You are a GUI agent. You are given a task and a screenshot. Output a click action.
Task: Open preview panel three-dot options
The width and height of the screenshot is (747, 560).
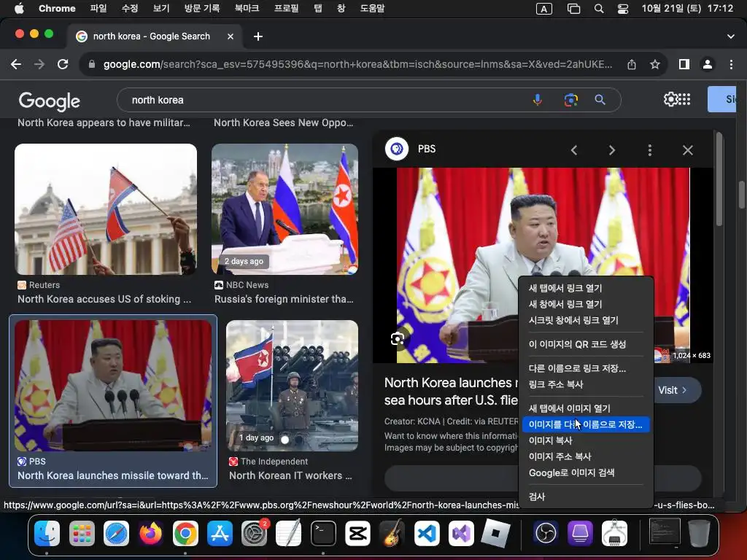point(650,150)
